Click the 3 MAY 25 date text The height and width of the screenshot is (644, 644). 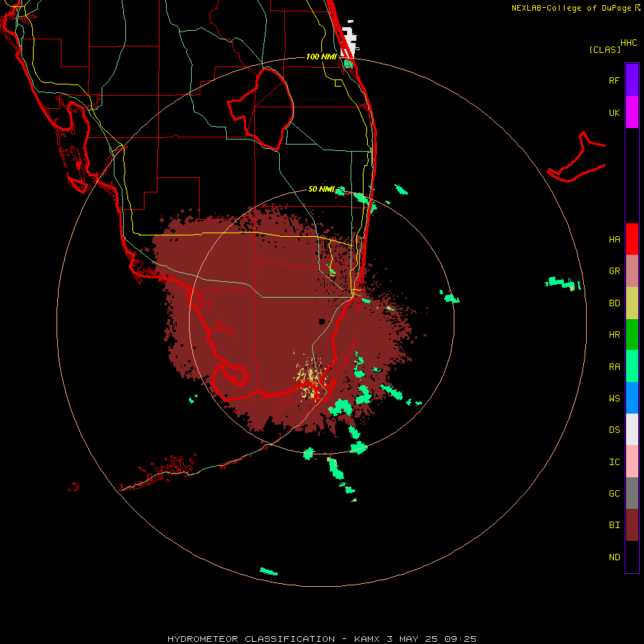coord(413,639)
